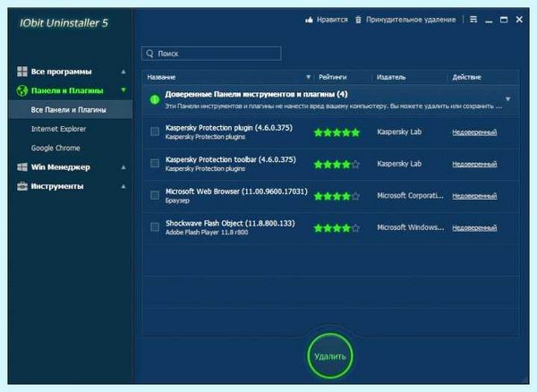
Task: Check the Kaspersky Protection plugin checkbox
Action: point(155,132)
